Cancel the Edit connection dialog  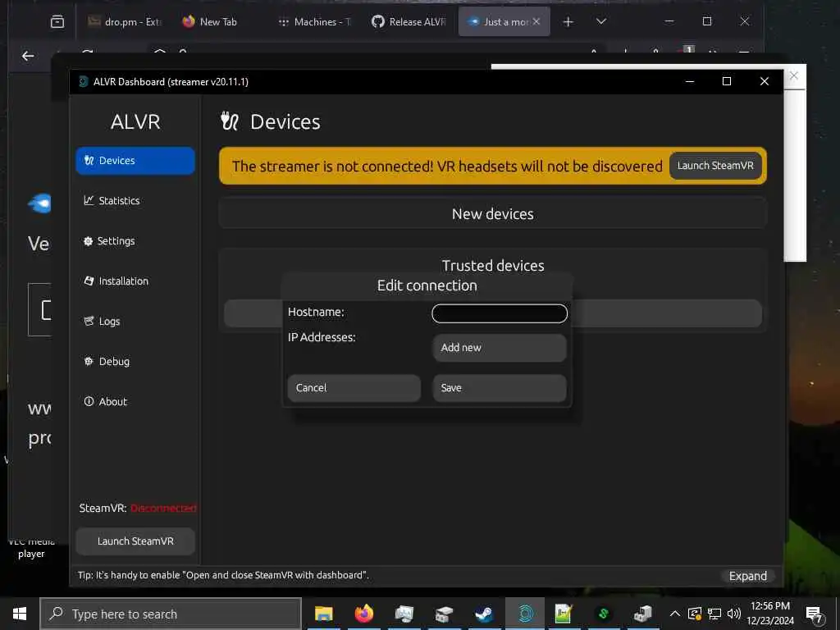[354, 388]
